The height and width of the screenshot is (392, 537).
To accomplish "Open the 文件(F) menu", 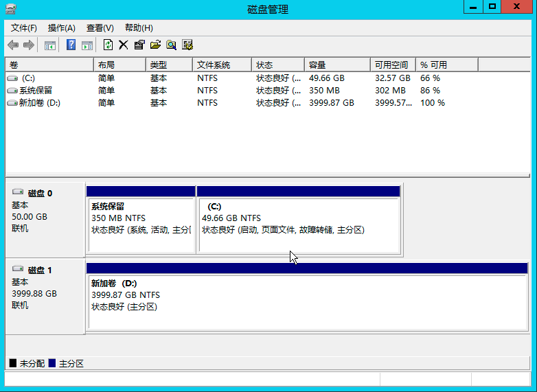I will pyautogui.click(x=24, y=28).
